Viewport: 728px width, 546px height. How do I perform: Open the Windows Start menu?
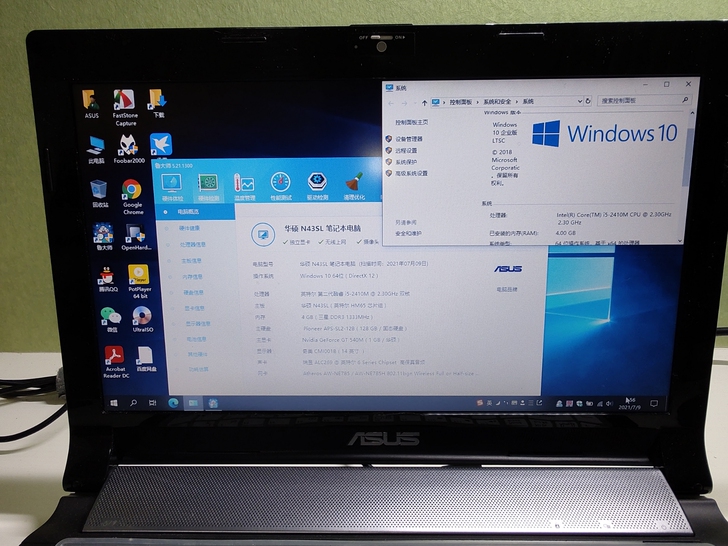point(114,403)
